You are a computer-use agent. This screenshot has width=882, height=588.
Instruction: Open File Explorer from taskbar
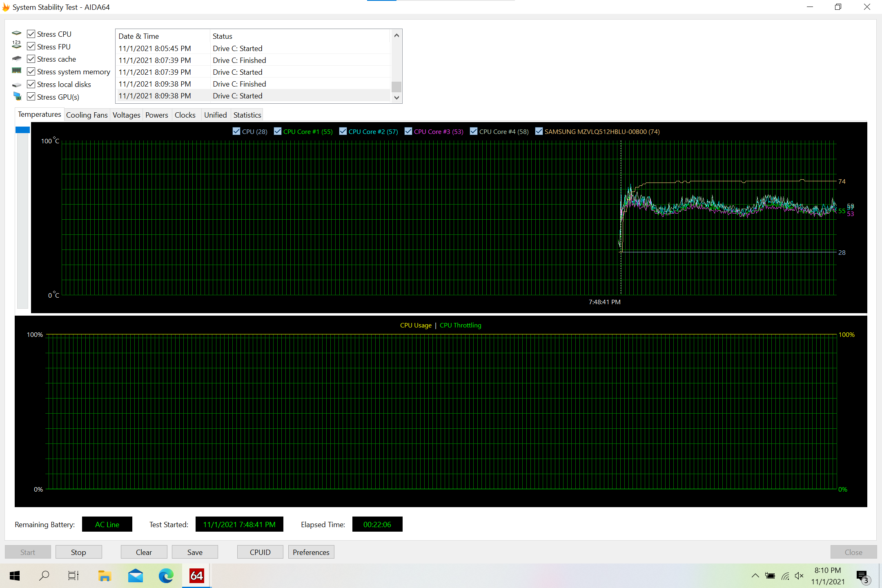tap(105, 576)
